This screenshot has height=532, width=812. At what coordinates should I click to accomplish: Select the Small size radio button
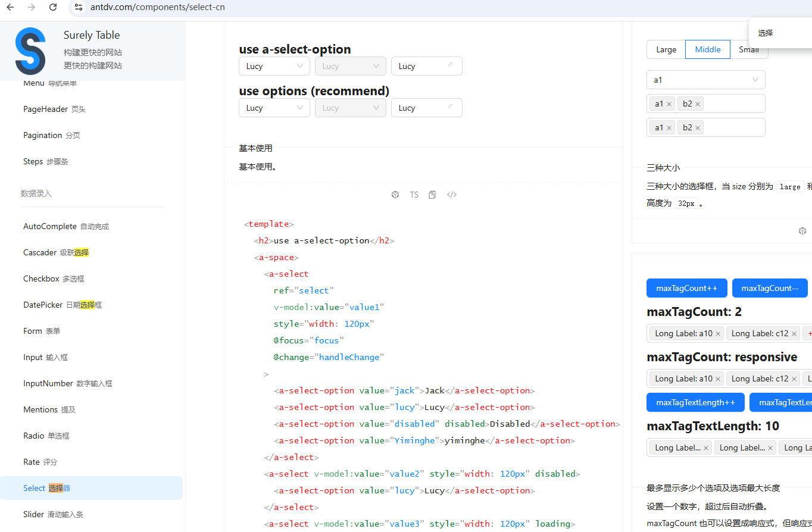click(748, 49)
